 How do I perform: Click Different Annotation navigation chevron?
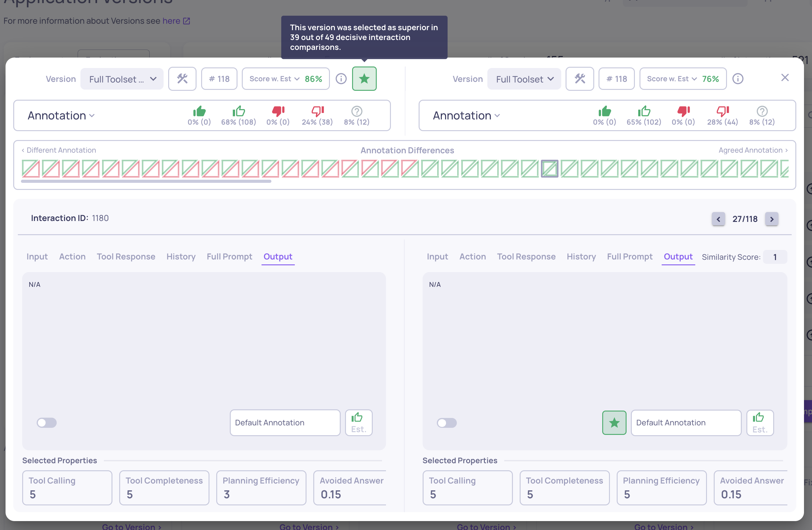point(23,150)
